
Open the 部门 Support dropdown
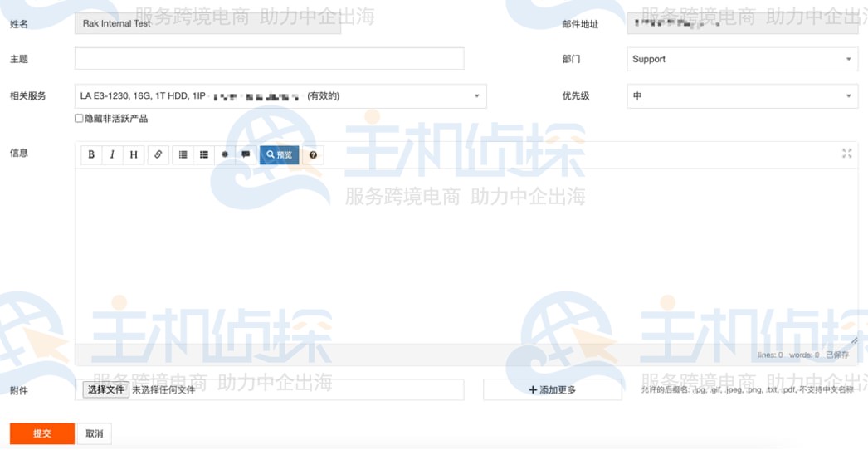point(742,60)
